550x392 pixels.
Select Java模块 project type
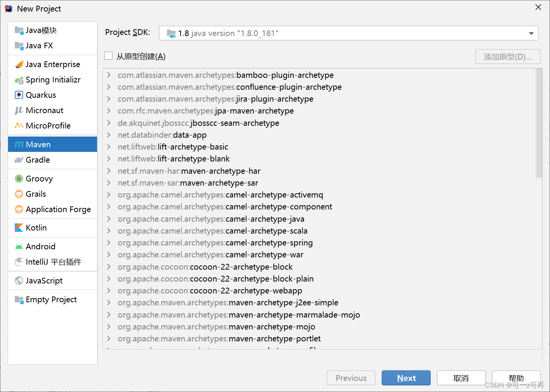[x=53, y=30]
